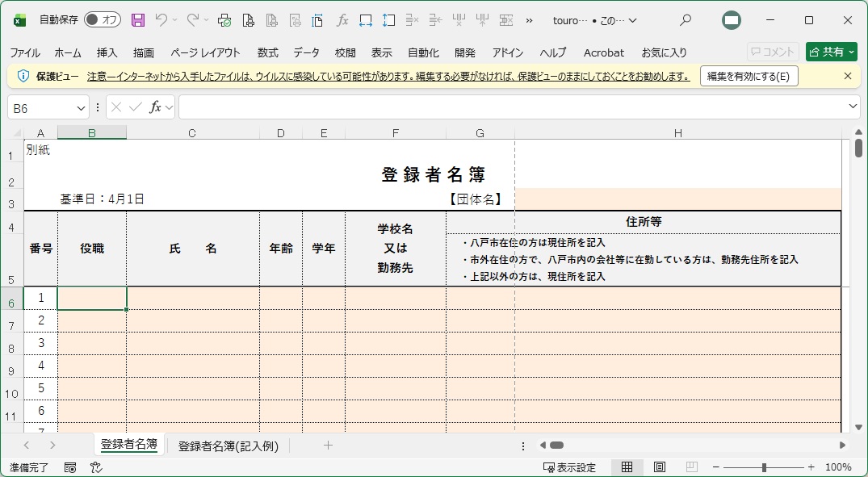The height and width of the screenshot is (477, 868).
Task: Switch to 登録者名簿(記入例) sheet tab
Action: (228, 446)
